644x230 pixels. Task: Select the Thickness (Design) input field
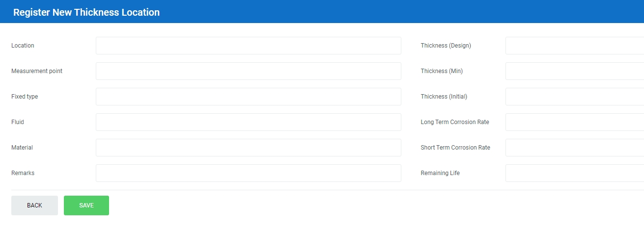point(574,46)
